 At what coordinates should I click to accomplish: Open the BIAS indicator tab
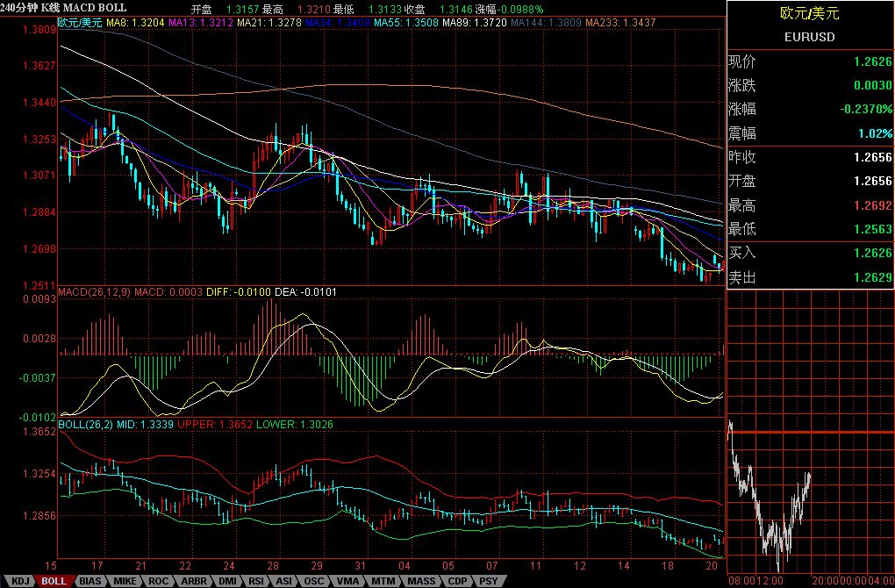tap(89, 581)
